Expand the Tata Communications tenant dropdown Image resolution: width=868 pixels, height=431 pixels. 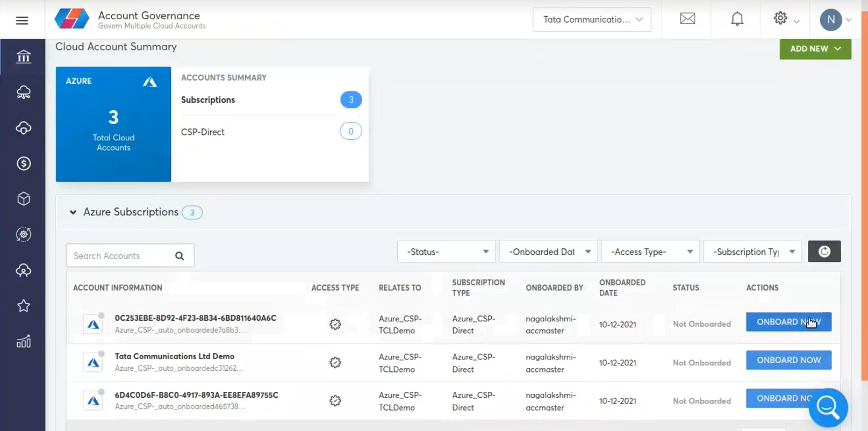pos(592,19)
